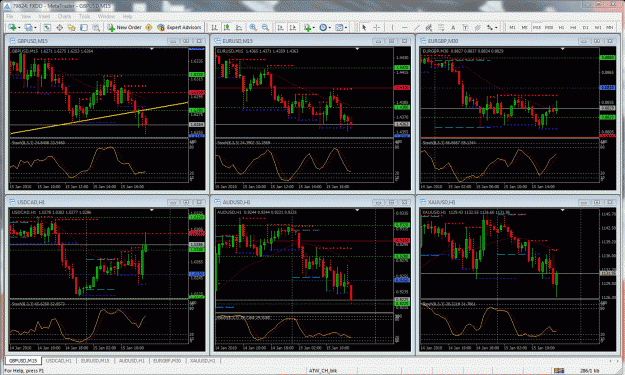Switch the timeframe to M30
Screen dimensions: 625x375
549,27
